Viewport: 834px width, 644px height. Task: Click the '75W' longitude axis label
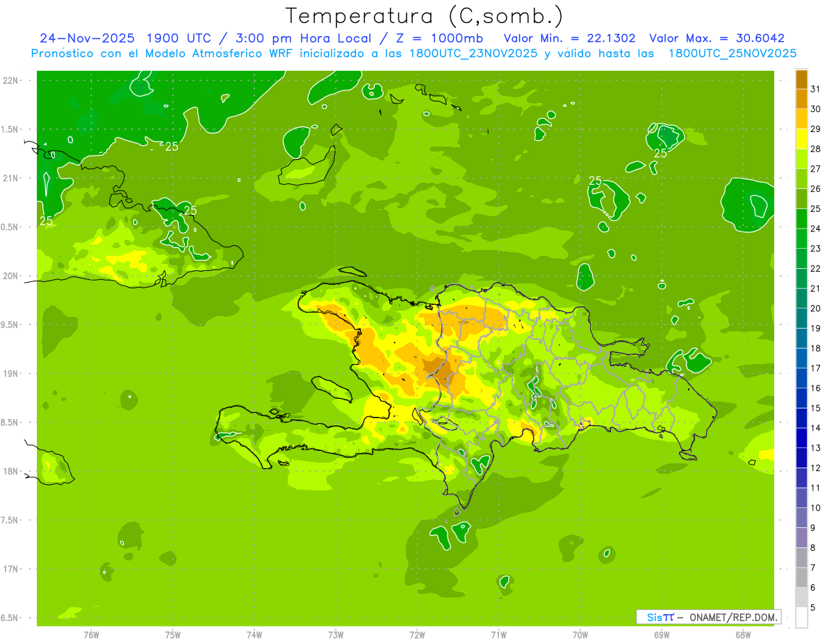(x=172, y=635)
